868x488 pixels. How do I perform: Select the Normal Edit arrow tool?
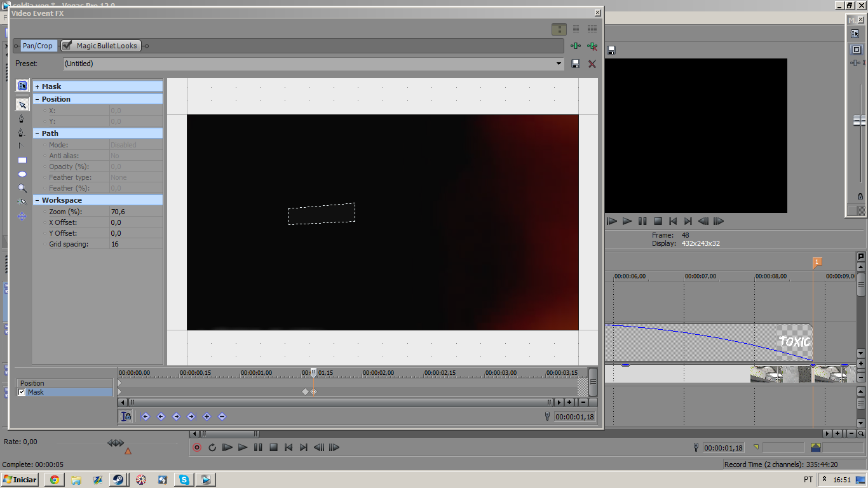click(x=22, y=105)
